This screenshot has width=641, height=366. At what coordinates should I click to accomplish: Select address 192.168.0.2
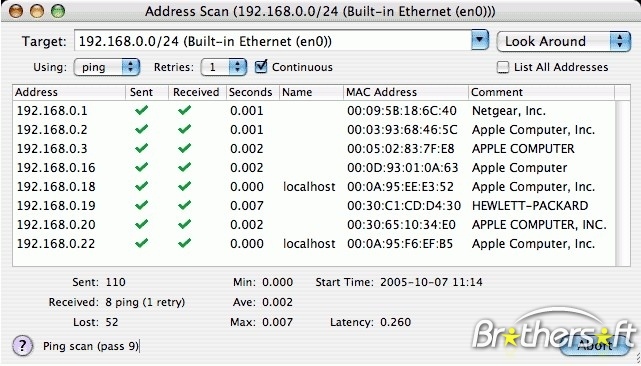52,130
